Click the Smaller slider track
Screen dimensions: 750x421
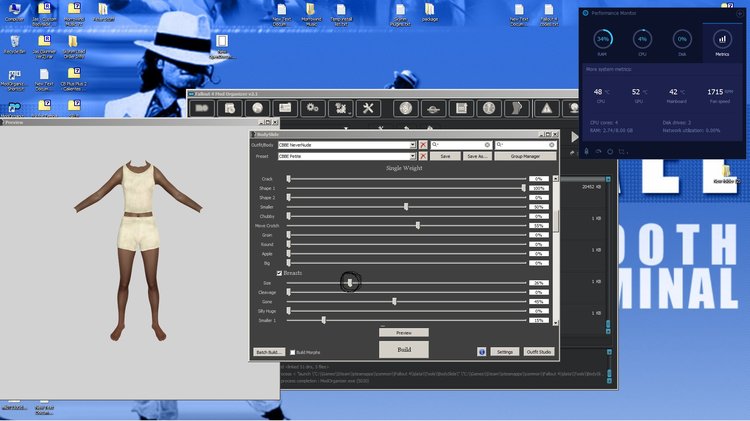click(x=407, y=207)
